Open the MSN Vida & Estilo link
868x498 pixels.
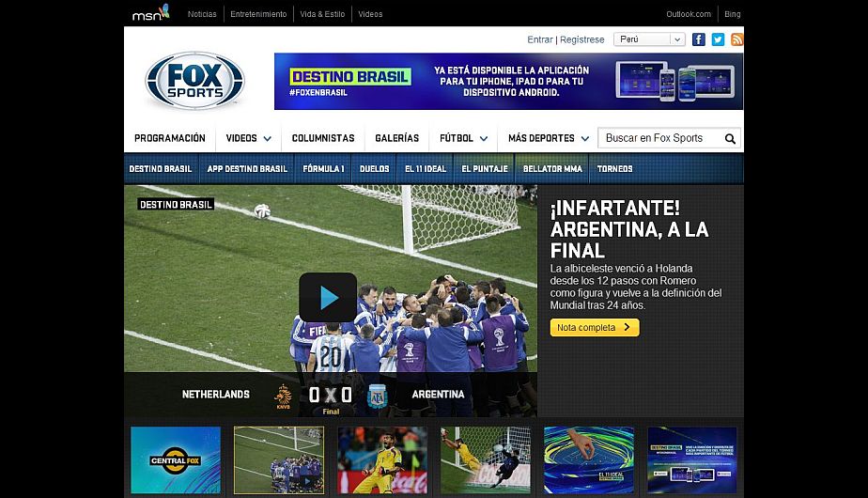tap(322, 14)
